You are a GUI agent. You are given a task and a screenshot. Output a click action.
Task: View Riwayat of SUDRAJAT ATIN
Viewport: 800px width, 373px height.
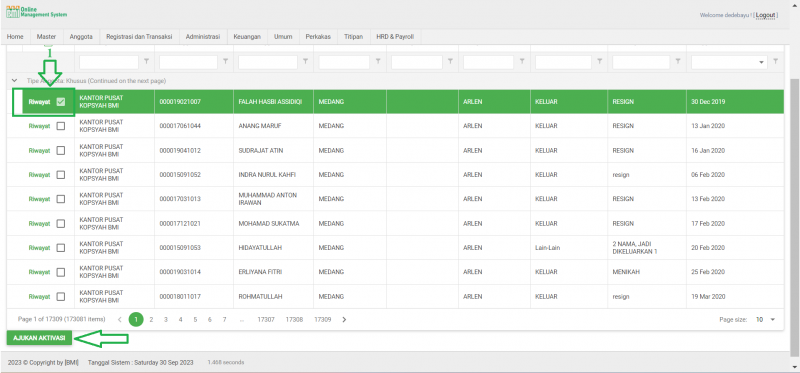pyautogui.click(x=39, y=151)
